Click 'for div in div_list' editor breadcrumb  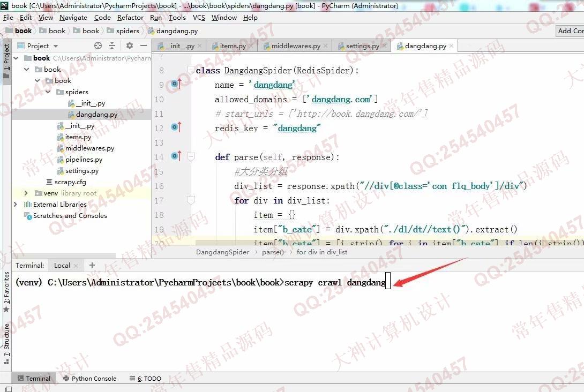(322, 252)
